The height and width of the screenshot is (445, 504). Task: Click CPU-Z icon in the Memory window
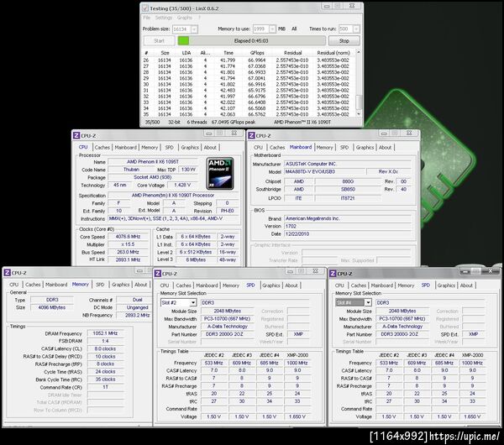click(7, 273)
